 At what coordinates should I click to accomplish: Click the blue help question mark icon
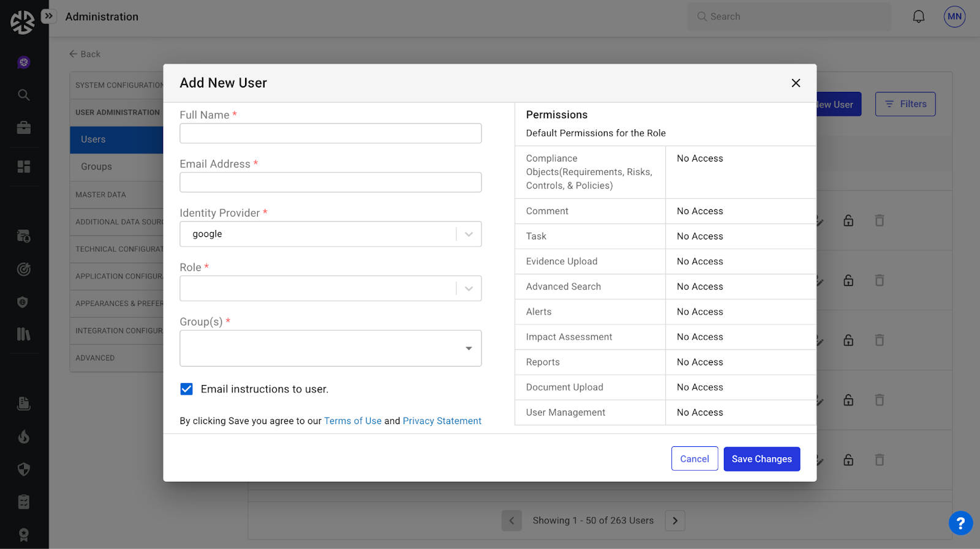[x=960, y=523]
